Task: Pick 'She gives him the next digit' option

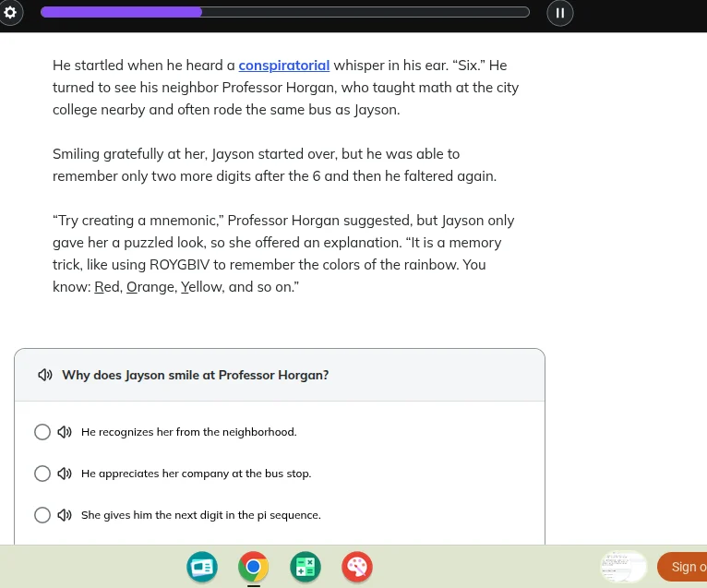Action: [42, 515]
